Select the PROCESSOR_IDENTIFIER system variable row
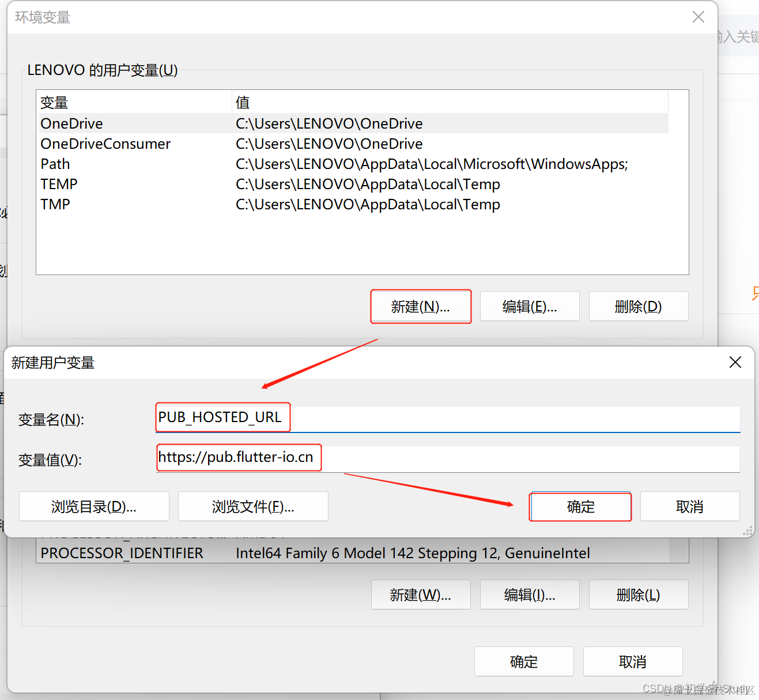 tap(353, 553)
